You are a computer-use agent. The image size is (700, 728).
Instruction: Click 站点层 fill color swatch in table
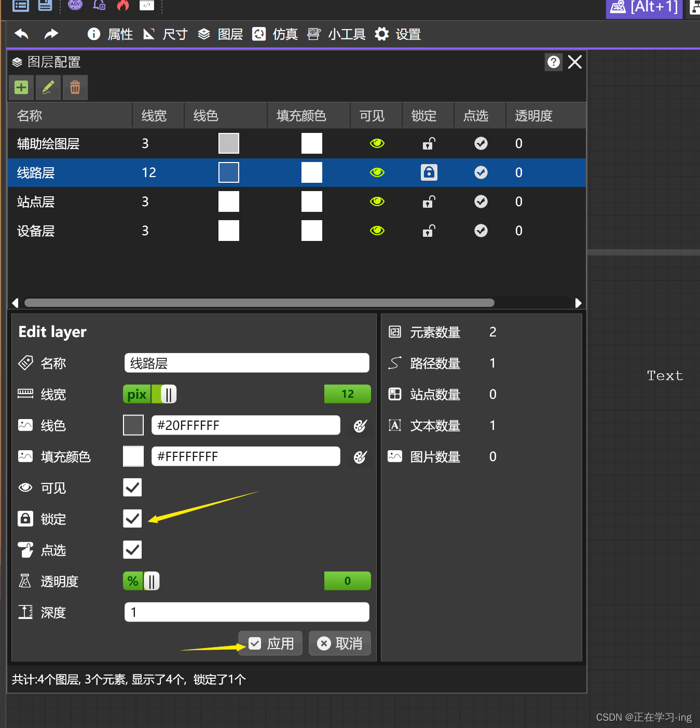tap(312, 201)
